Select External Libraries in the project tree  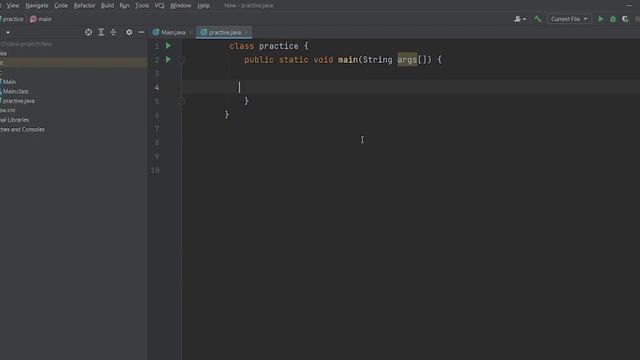tap(14, 120)
